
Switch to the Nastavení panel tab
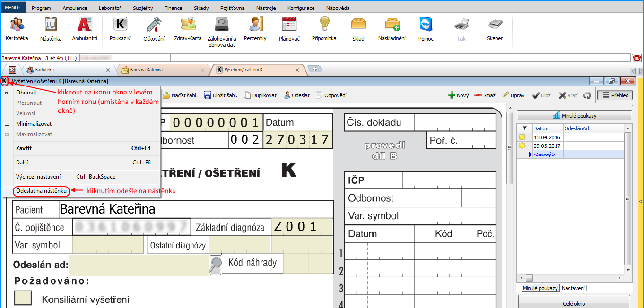click(x=573, y=288)
